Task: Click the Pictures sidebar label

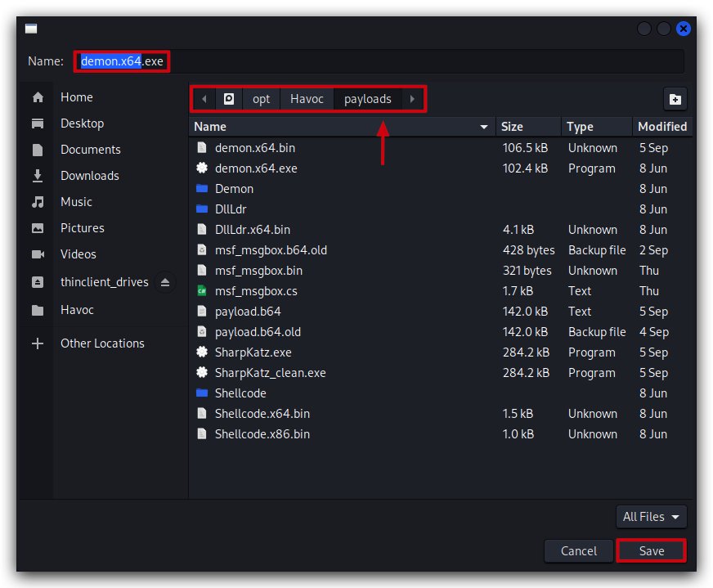Action: coord(83,228)
